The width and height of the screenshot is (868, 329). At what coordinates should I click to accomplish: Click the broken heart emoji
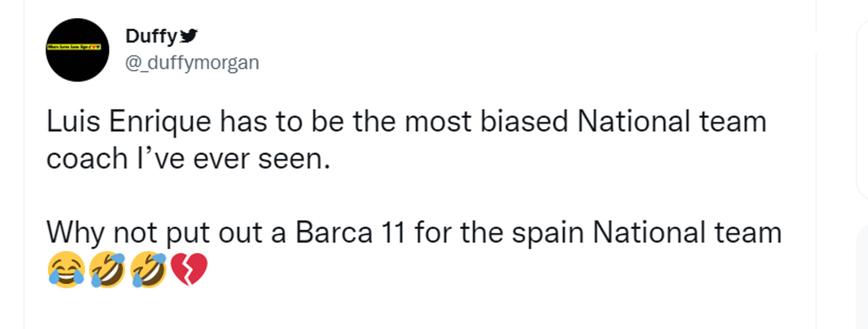pos(189,270)
